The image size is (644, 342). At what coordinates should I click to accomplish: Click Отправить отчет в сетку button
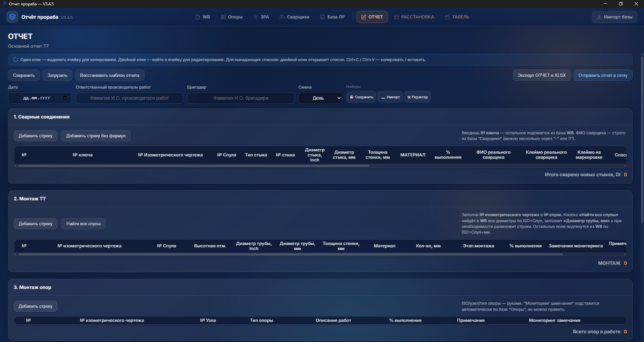point(603,75)
